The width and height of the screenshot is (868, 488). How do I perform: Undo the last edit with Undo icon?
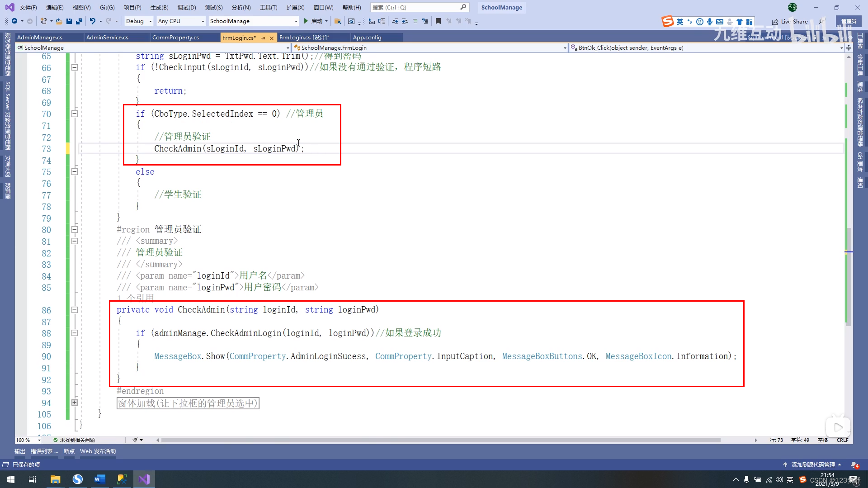(x=92, y=21)
